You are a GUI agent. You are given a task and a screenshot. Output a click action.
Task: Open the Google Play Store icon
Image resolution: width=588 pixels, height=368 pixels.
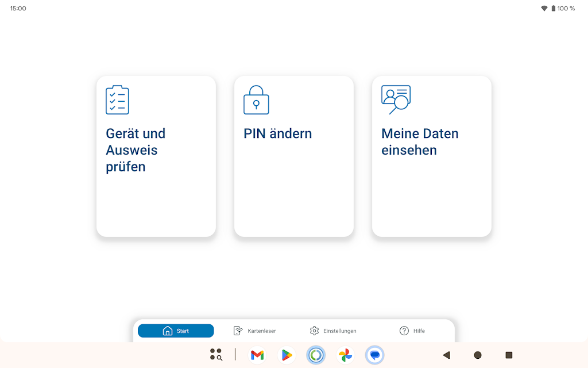(287, 355)
